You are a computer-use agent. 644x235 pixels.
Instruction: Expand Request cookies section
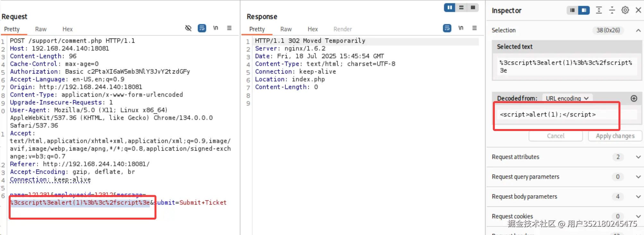(638, 216)
